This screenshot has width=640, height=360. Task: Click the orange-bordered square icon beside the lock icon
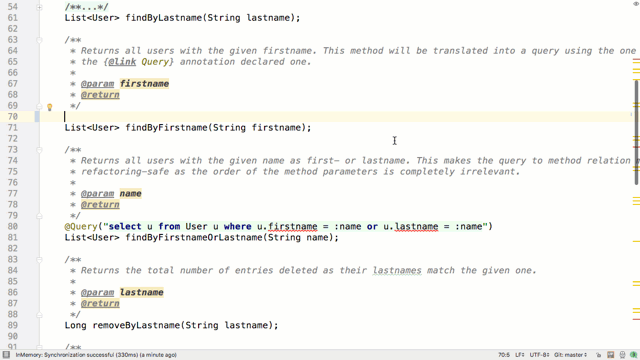point(610,355)
